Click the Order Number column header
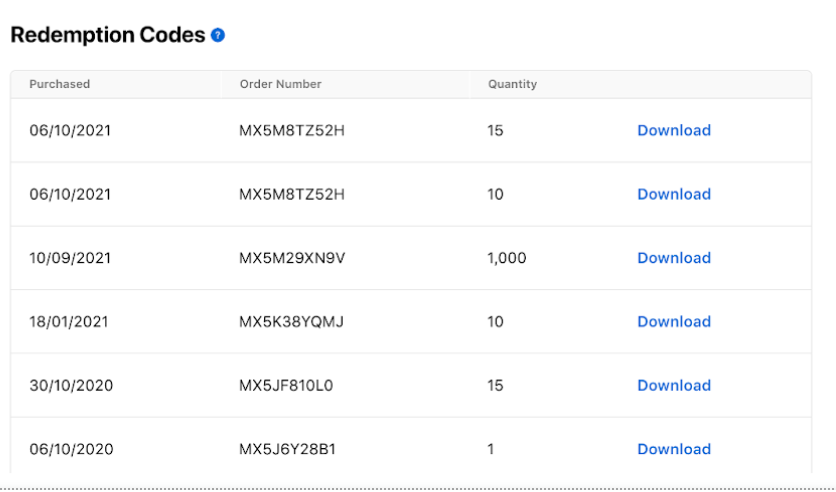The width and height of the screenshot is (836, 492). click(x=280, y=84)
